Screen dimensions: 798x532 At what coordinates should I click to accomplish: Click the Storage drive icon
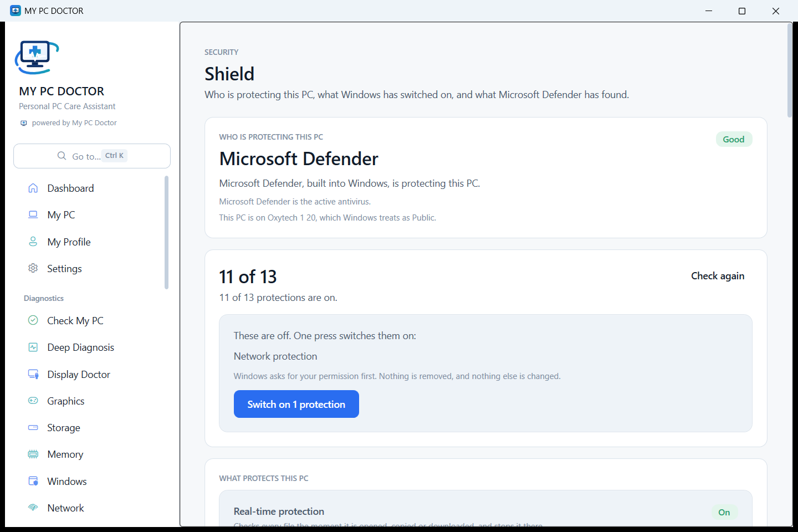(33, 427)
